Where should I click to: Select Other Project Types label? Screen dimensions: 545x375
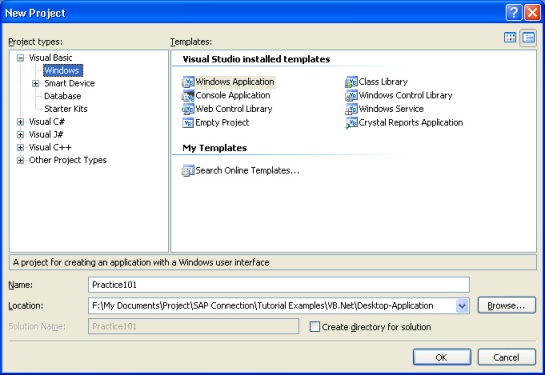67,160
